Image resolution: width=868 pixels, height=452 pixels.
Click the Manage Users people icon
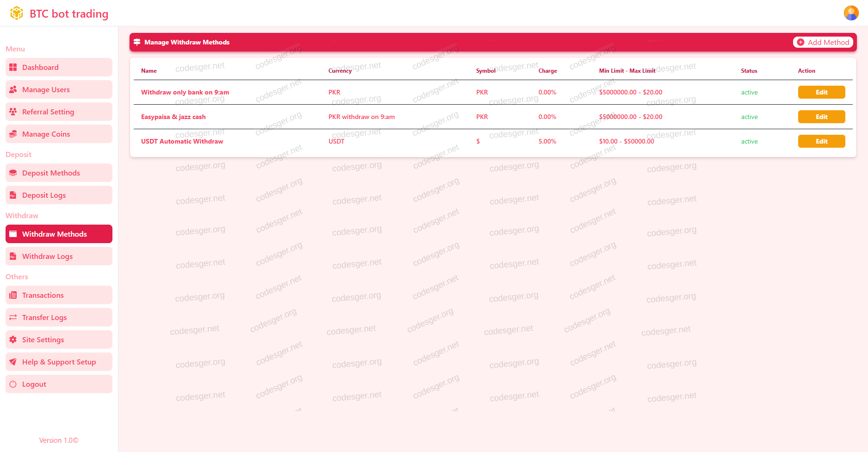[13, 89]
